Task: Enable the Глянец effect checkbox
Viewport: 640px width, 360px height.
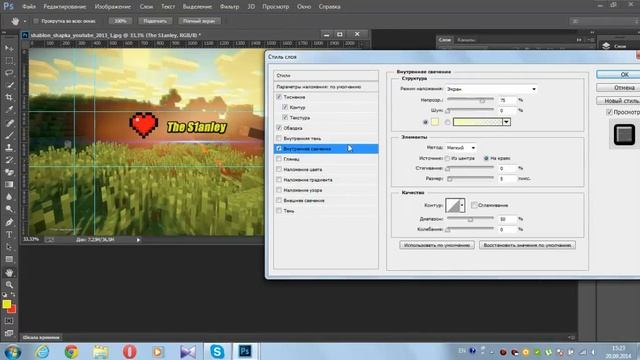Action: tap(279, 159)
